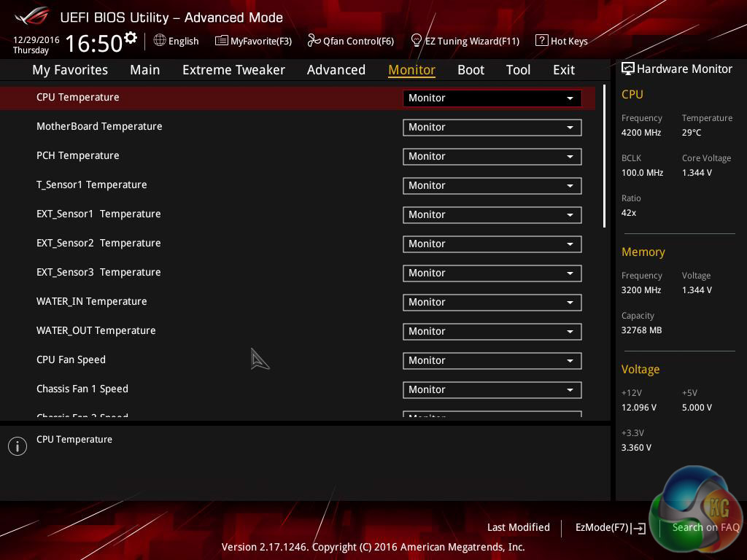This screenshot has width=747, height=560.
Task: Open MotherBoard Temperature dropdown
Action: point(492,127)
